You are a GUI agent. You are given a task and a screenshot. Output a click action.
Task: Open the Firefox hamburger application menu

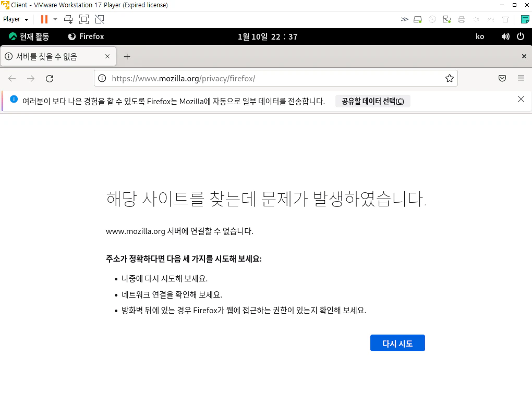tap(521, 78)
